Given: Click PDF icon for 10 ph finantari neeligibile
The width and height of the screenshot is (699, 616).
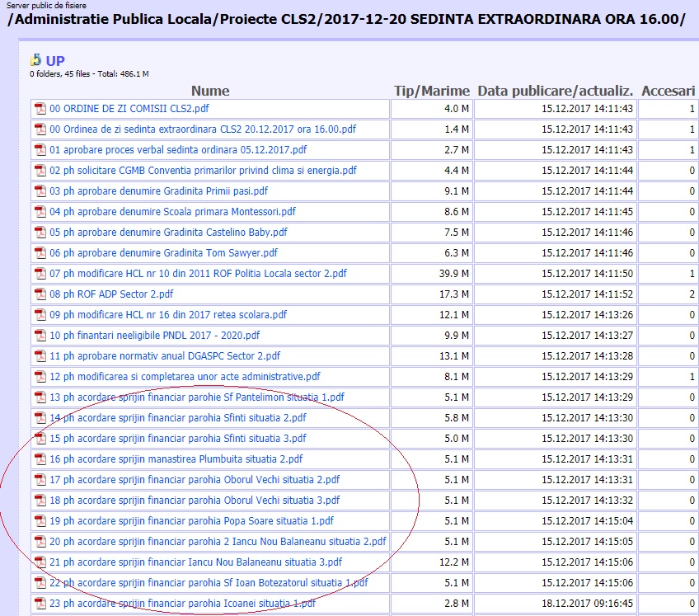Looking at the screenshot, I should click(x=40, y=336).
